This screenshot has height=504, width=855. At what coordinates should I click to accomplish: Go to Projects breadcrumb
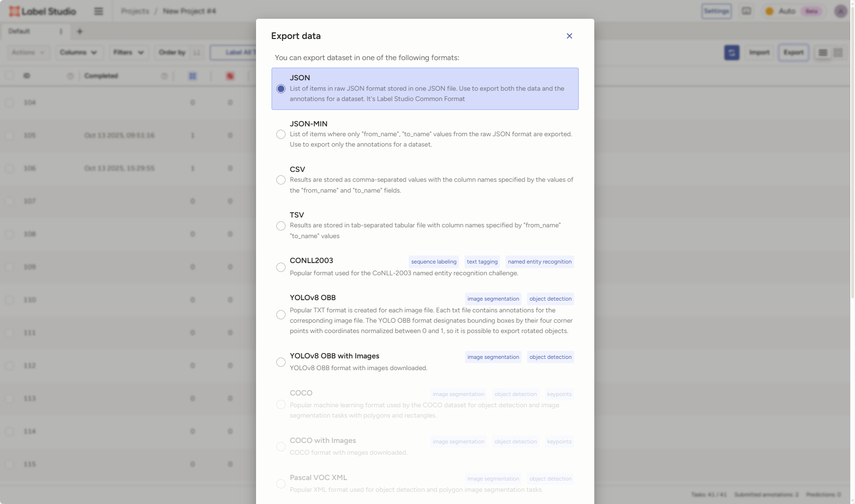(135, 11)
